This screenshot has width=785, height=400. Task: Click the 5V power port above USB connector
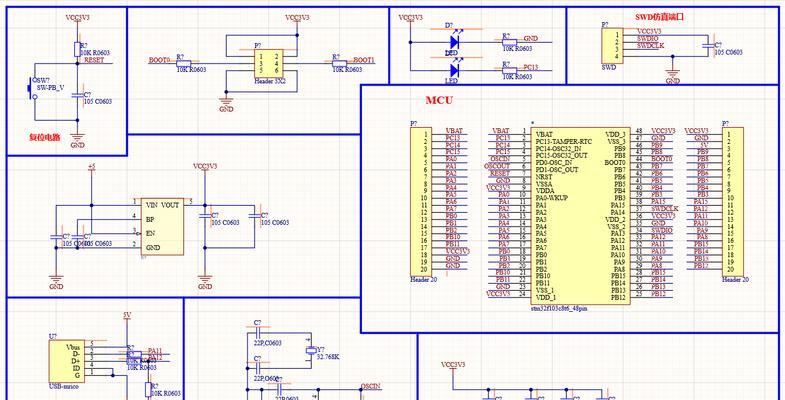point(127,315)
